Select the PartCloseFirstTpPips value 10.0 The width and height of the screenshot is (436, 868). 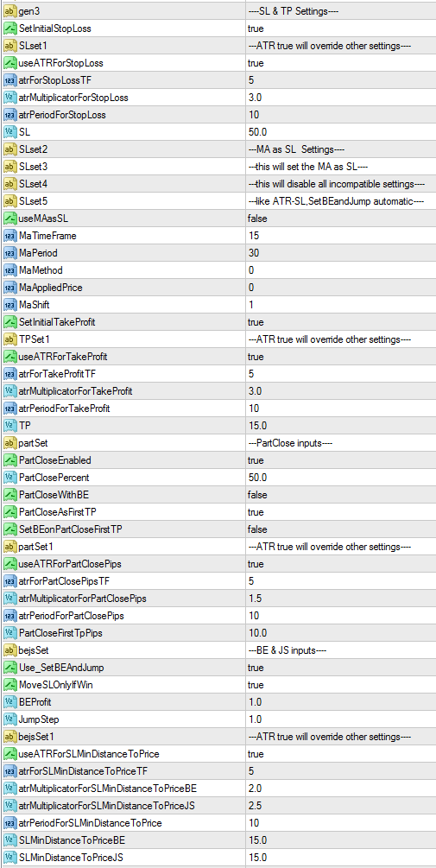pos(257,633)
